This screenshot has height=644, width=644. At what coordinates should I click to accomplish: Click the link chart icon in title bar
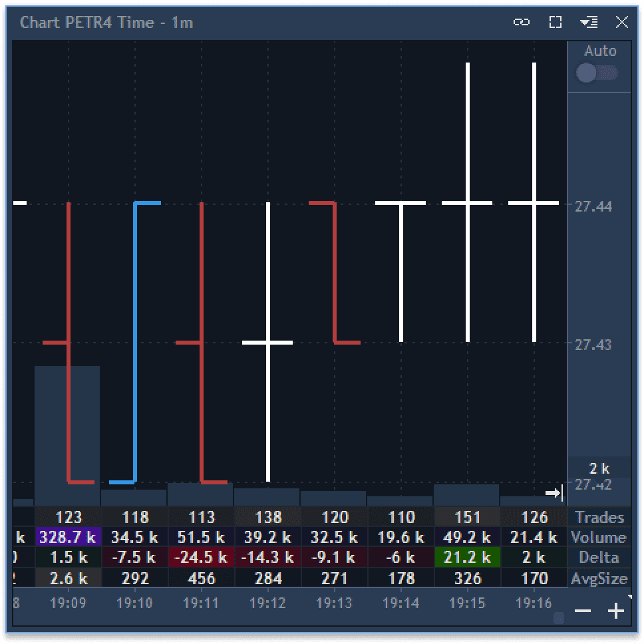[x=522, y=22]
